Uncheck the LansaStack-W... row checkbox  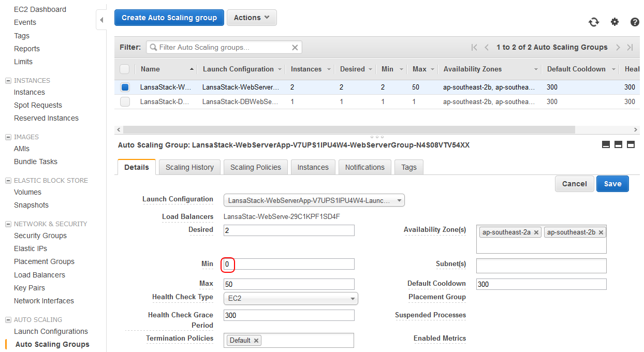(x=125, y=87)
